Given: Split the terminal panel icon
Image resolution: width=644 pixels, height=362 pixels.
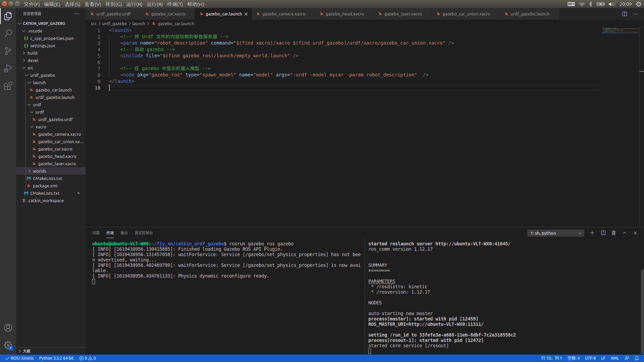Looking at the screenshot, I should point(603,233).
